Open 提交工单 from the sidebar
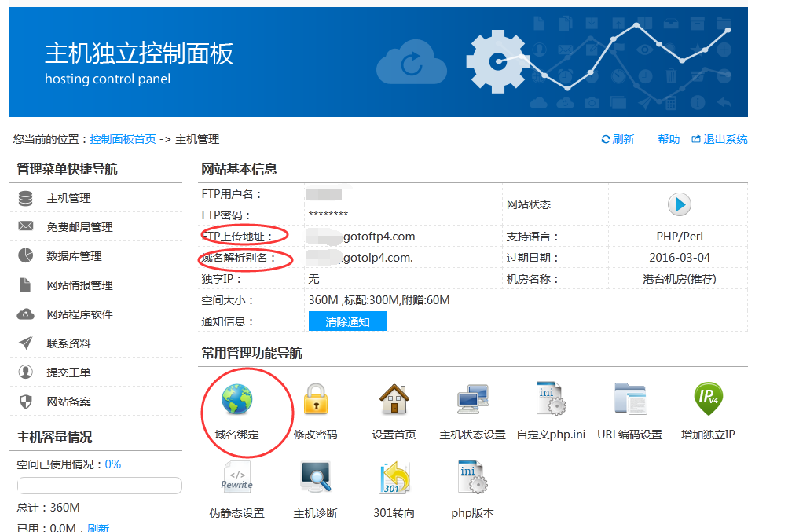 click(68, 372)
